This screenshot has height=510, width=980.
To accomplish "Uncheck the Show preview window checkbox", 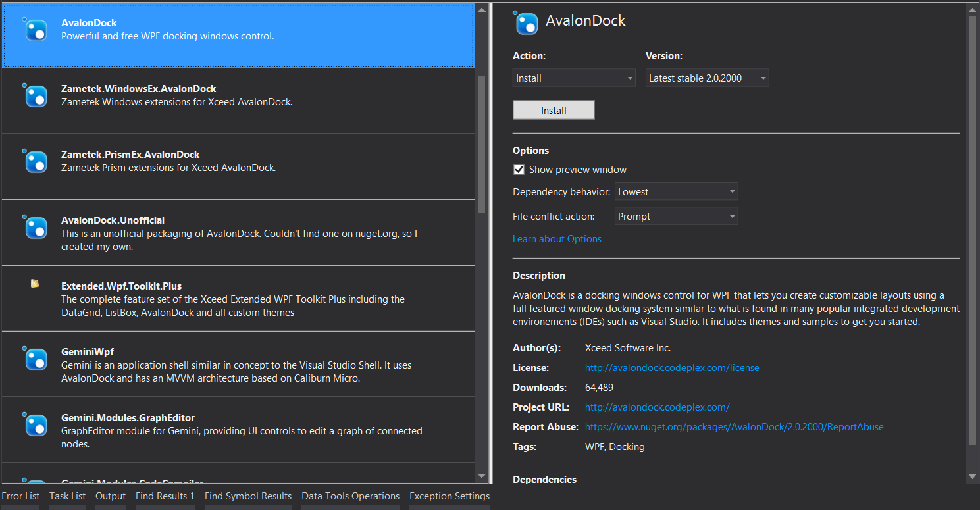I will pos(519,170).
